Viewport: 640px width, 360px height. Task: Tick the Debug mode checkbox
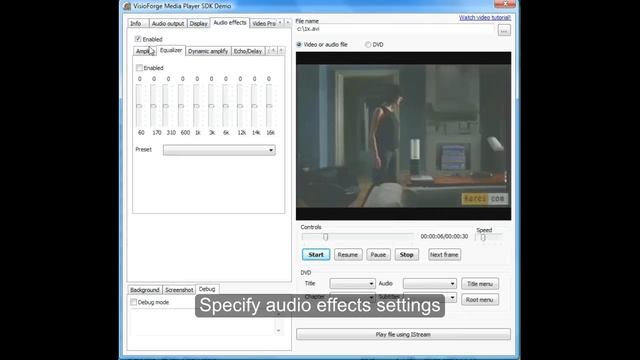click(x=133, y=302)
